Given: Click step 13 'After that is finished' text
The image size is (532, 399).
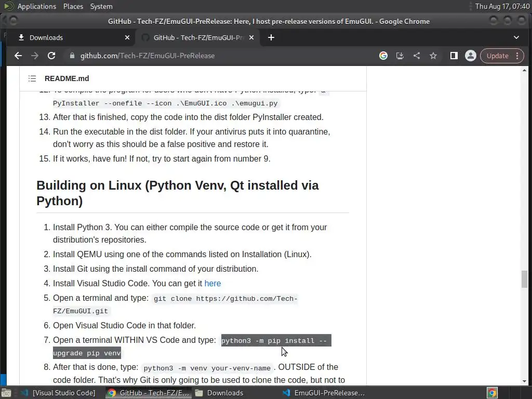Looking at the screenshot, I should coord(188,117).
